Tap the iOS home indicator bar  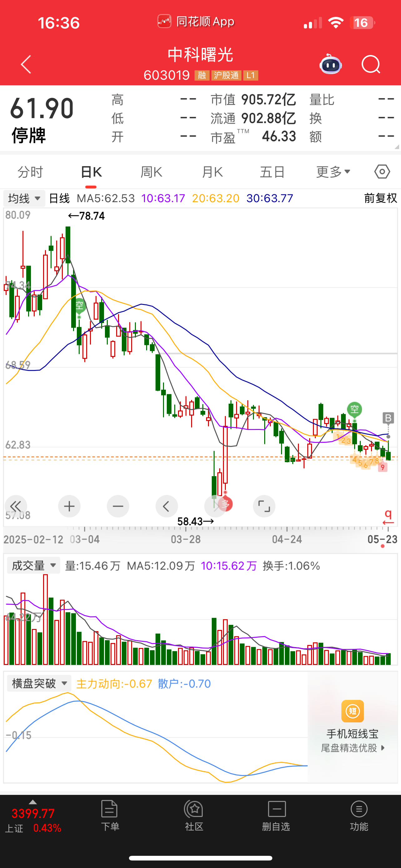tap(201, 858)
